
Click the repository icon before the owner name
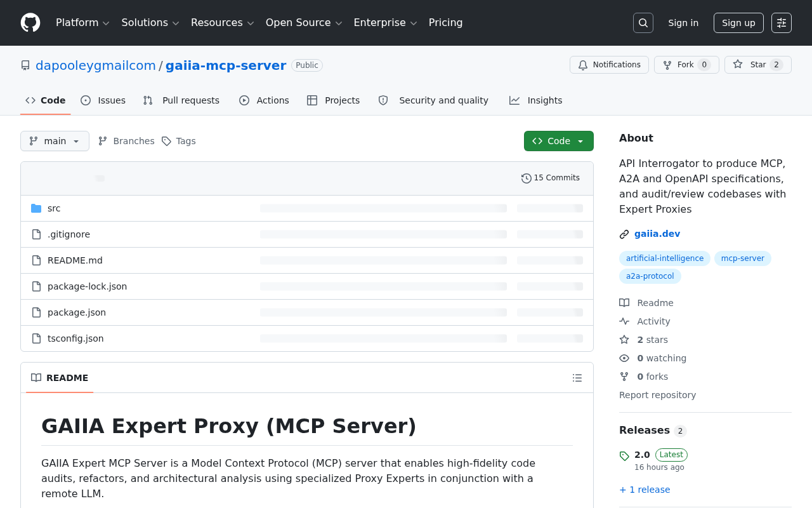click(25, 65)
